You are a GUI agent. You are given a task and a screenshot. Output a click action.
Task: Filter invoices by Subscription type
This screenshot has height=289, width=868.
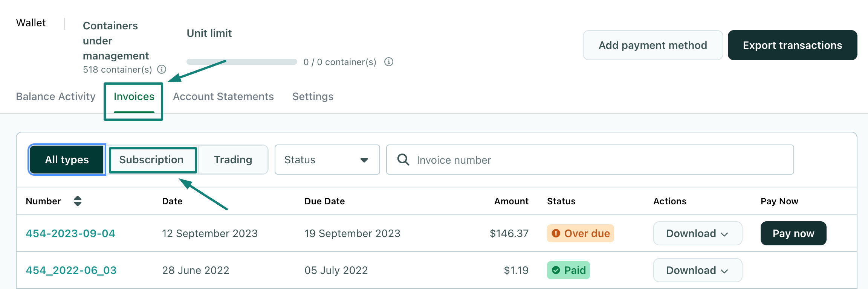[152, 160]
